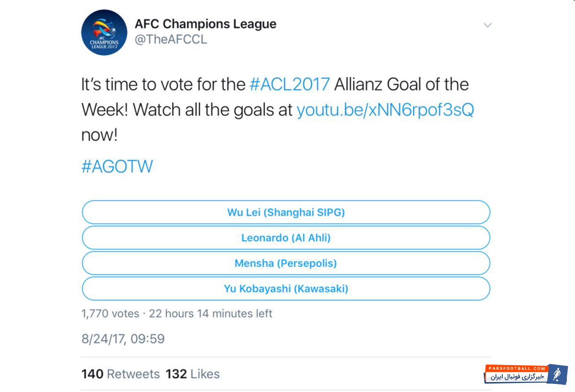This screenshot has height=392, width=575.
Task: Select the Leonardo (Al Ahli) poll option
Action: (286, 238)
